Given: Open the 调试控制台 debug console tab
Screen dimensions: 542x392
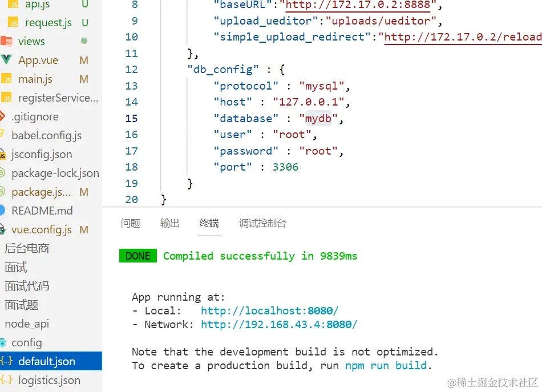Looking at the screenshot, I should 262,223.
